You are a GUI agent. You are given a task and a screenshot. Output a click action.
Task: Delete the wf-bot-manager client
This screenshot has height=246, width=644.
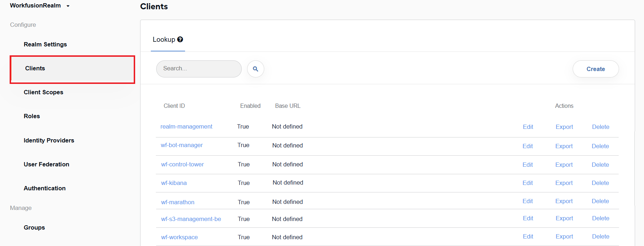[600, 146]
